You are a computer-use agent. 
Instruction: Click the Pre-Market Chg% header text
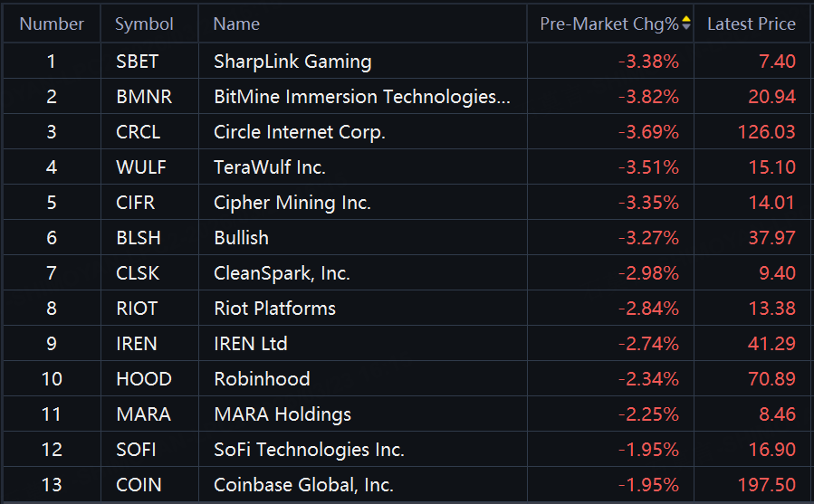[x=608, y=24]
